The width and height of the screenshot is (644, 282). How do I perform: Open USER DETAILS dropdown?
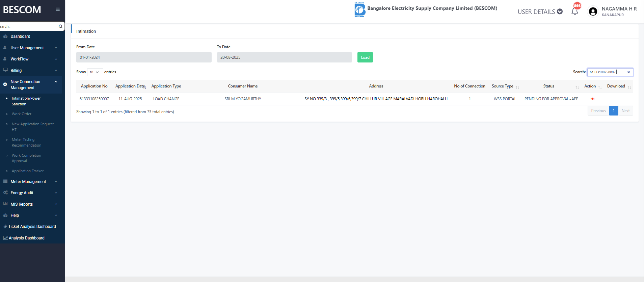click(x=540, y=12)
